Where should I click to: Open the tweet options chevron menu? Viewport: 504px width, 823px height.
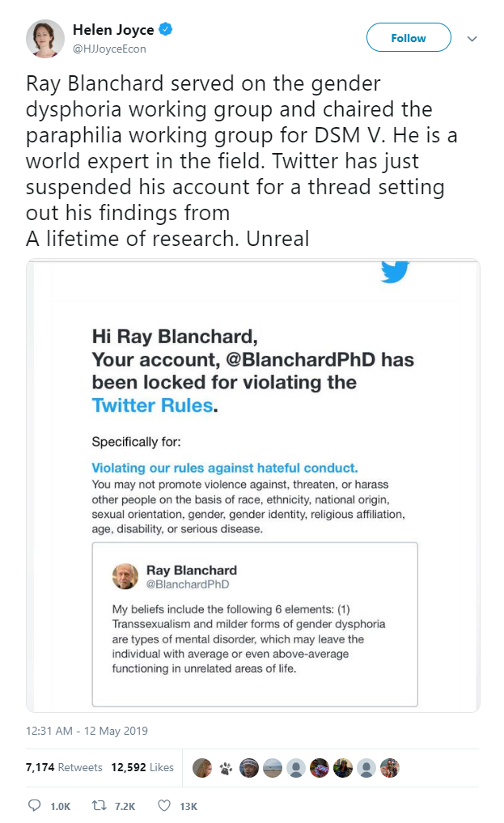(472, 38)
